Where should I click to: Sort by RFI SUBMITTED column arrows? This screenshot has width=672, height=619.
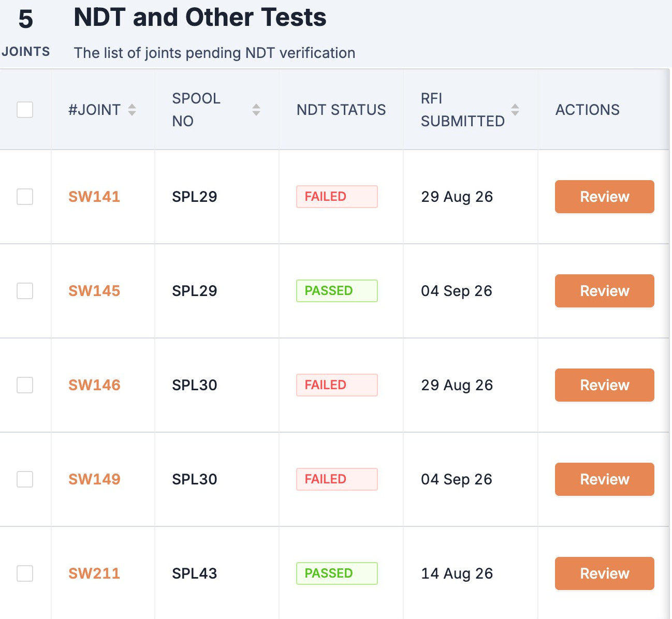(x=515, y=110)
